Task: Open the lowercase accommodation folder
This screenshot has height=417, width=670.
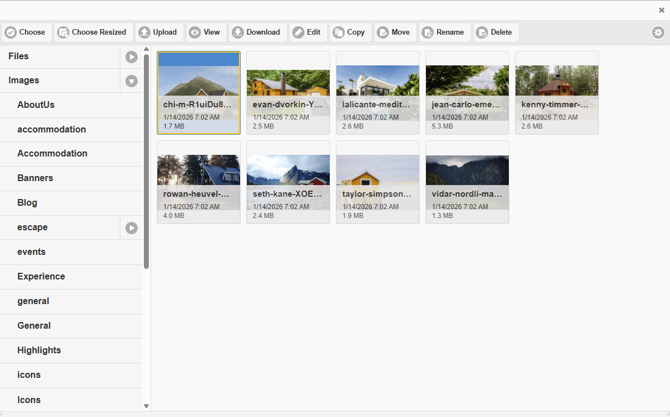Action: coord(71,129)
